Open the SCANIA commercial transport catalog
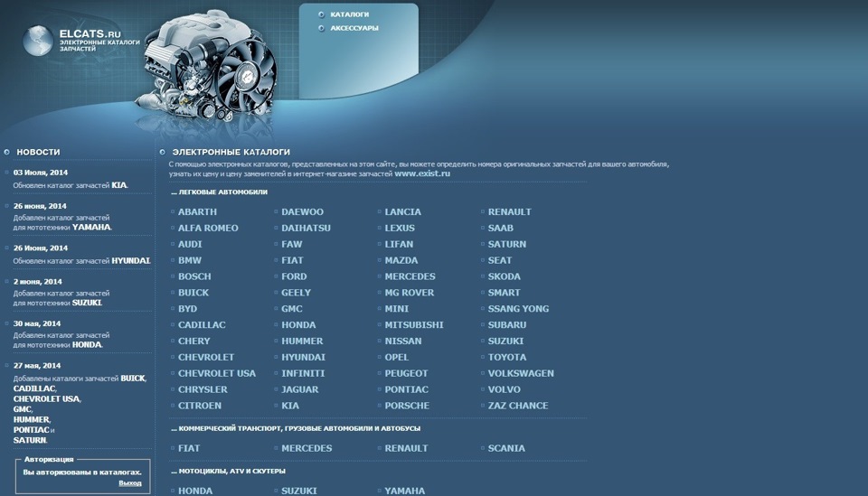 506,448
